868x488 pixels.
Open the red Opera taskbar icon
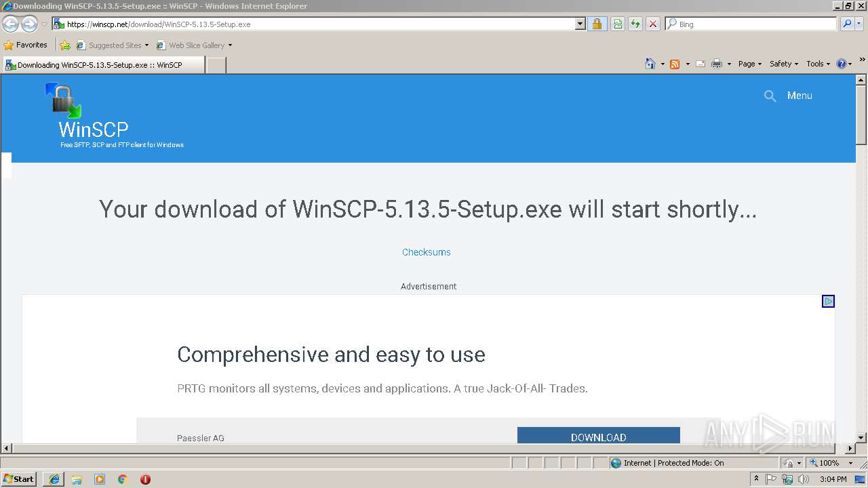tap(145, 479)
